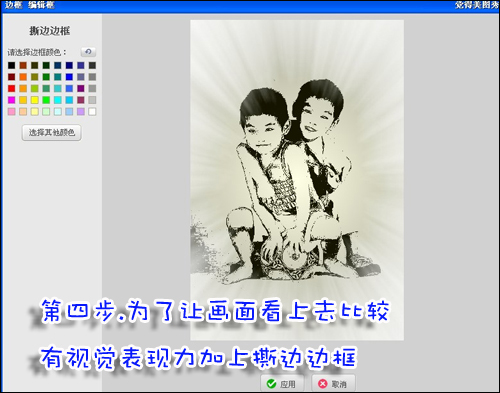Screen dimensions: 500x393
Task: Choose the white swatch in bottom row
Action: [x=92, y=112]
